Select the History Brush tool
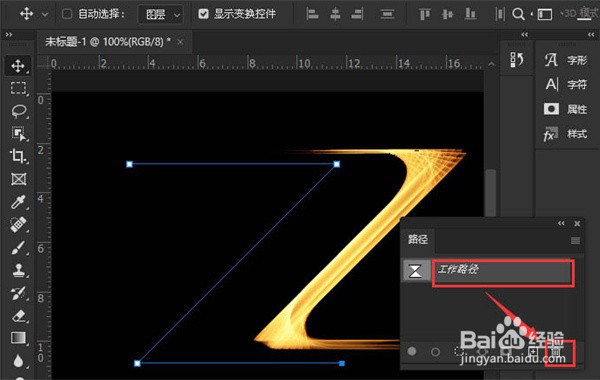This screenshot has height=380, width=600. coord(18,293)
